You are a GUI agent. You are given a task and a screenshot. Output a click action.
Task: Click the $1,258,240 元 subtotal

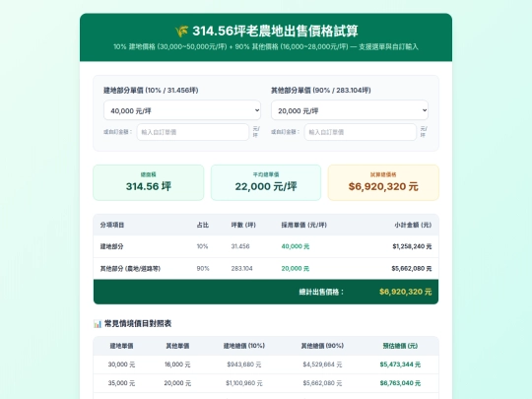pos(412,246)
